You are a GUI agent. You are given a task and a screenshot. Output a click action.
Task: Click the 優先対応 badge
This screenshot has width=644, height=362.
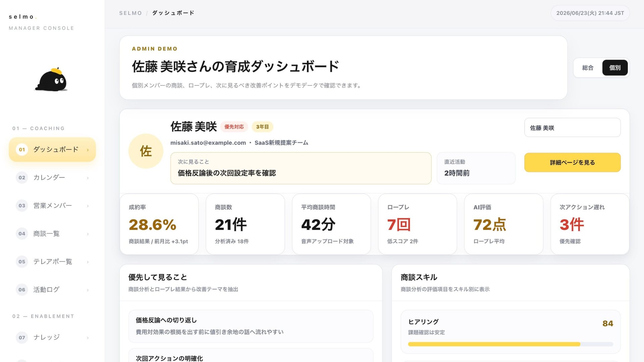(x=234, y=127)
